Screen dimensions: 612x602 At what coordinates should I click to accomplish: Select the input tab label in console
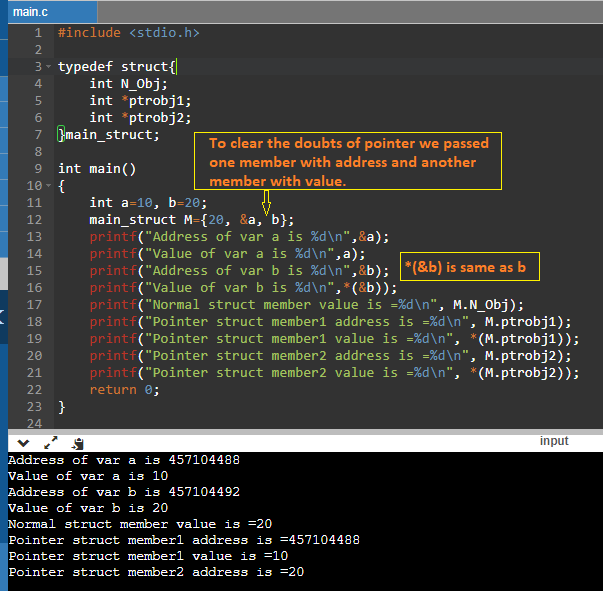[554, 441]
